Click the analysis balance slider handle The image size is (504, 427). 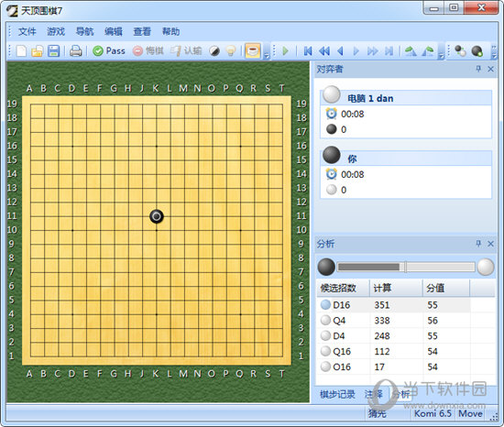point(406,267)
